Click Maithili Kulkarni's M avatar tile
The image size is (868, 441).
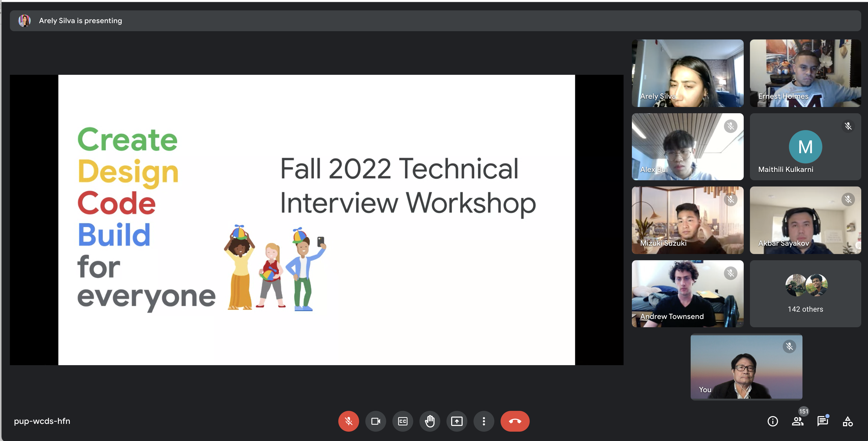pyautogui.click(x=805, y=147)
